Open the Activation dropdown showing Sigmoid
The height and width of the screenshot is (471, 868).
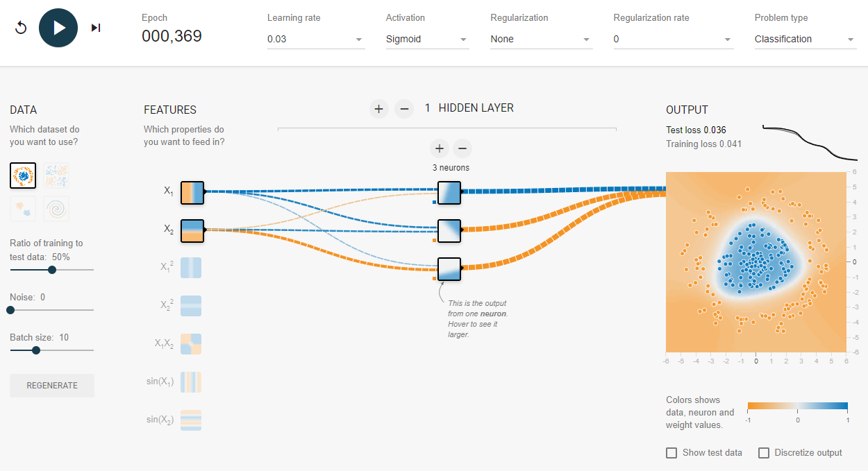click(x=428, y=40)
